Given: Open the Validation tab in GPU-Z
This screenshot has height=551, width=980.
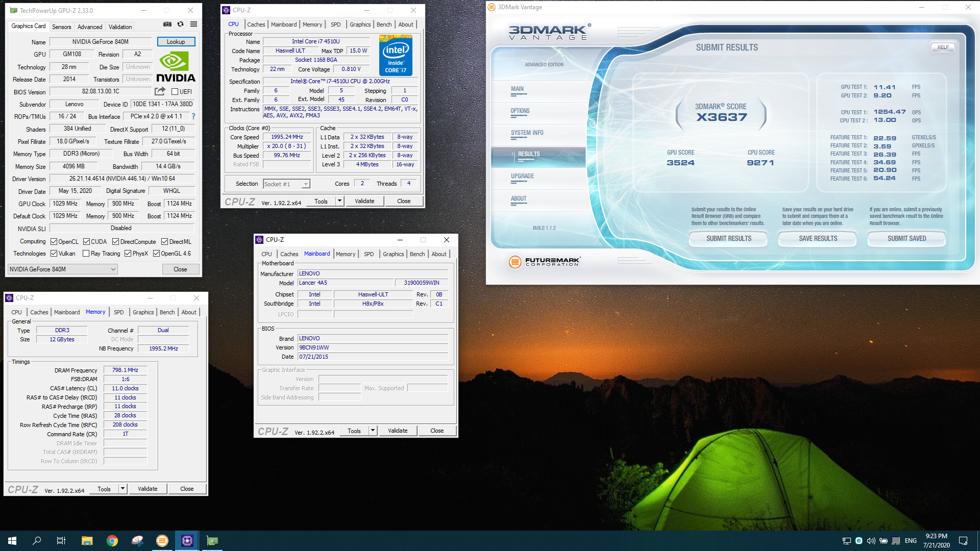Looking at the screenshot, I should tap(120, 27).
